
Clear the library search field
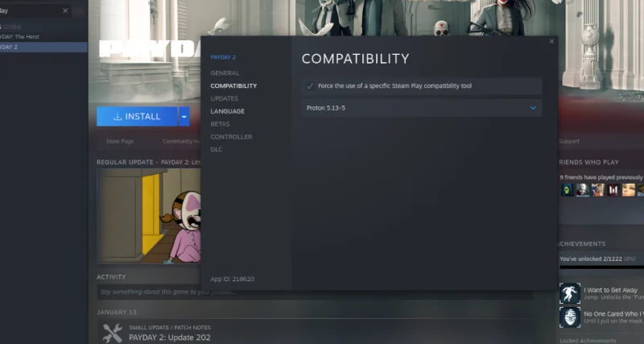coord(65,10)
